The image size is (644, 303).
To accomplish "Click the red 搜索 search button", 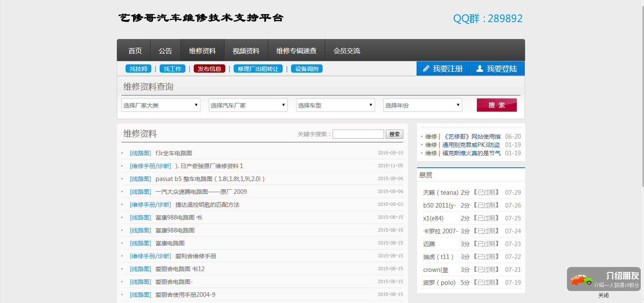I will tap(497, 105).
